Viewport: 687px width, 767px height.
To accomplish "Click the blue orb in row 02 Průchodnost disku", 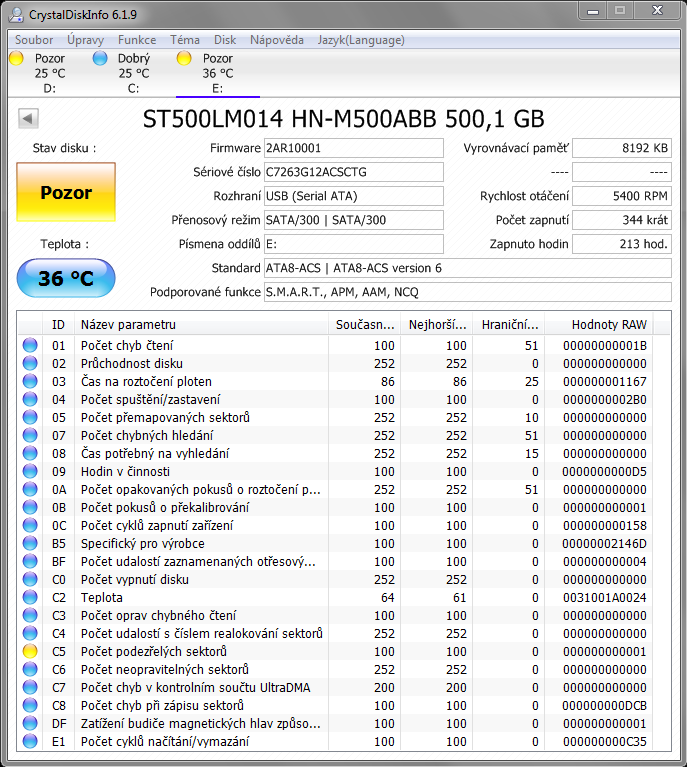I will click(30, 363).
